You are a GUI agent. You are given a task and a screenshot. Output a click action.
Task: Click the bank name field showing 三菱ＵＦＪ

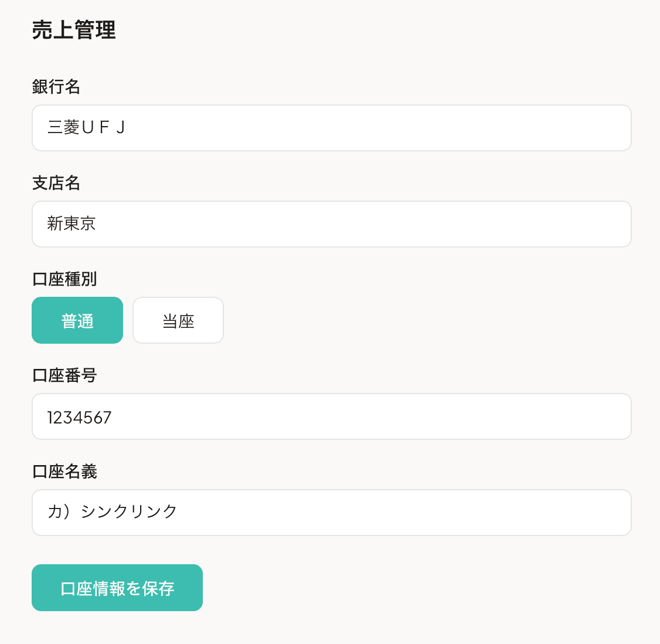click(x=331, y=128)
